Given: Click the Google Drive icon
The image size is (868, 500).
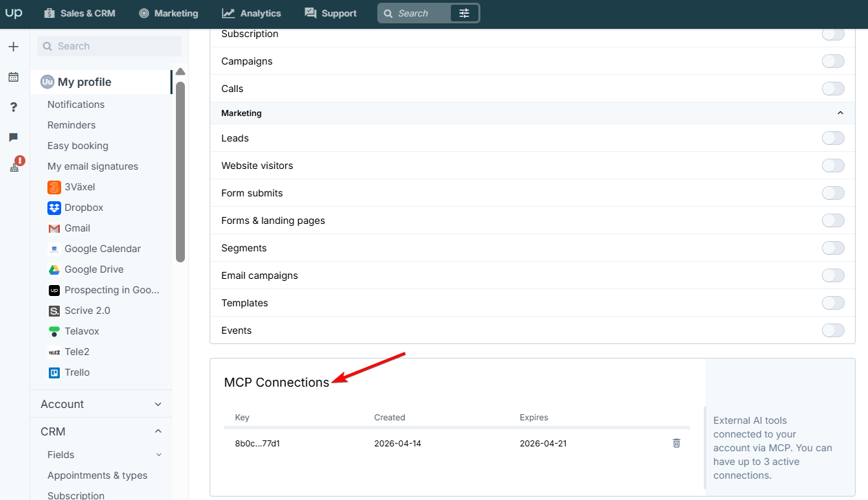Looking at the screenshot, I should pos(54,269).
